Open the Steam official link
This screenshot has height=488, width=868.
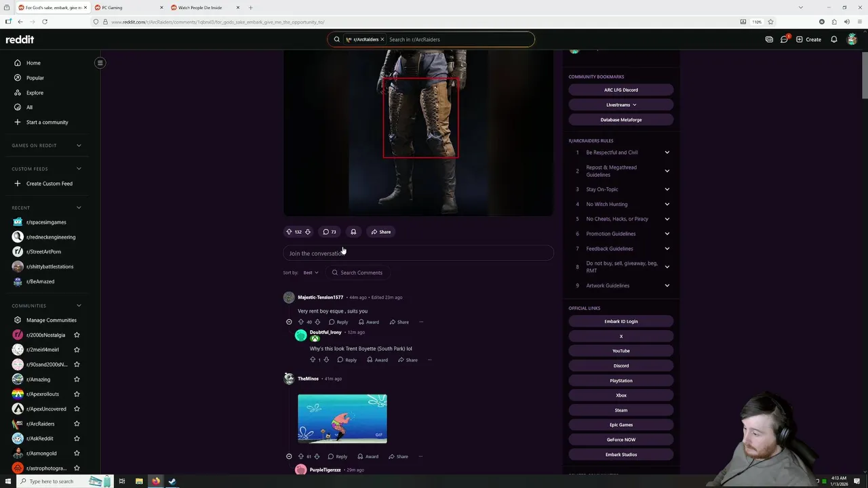pyautogui.click(x=621, y=410)
